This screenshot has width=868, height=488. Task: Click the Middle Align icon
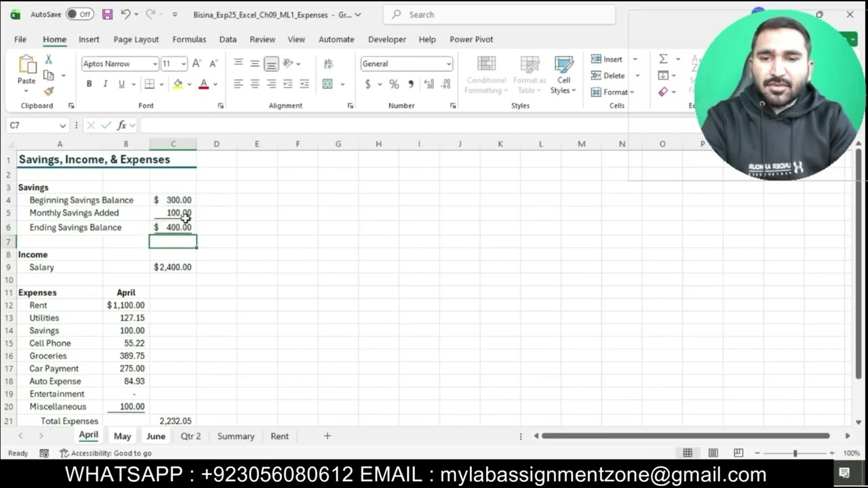click(254, 64)
